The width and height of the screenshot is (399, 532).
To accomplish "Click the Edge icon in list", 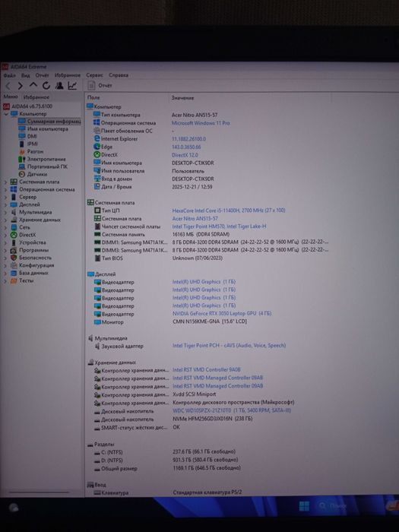I will (97, 147).
